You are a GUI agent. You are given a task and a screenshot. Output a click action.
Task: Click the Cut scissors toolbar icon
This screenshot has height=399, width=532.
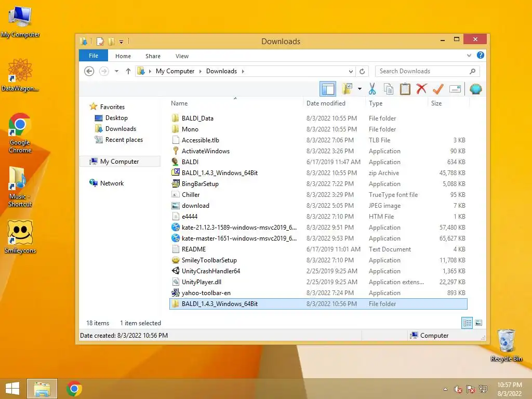click(x=372, y=89)
